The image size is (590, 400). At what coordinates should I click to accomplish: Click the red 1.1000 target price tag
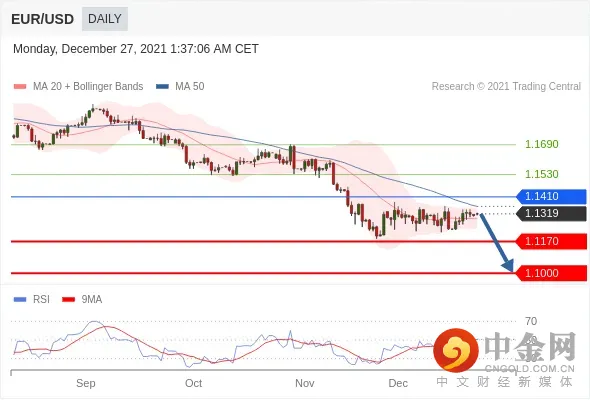coord(551,273)
